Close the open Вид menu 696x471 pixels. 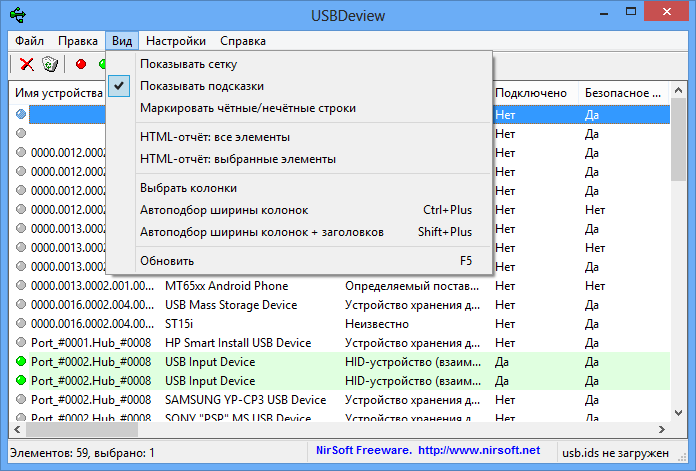click(x=122, y=41)
